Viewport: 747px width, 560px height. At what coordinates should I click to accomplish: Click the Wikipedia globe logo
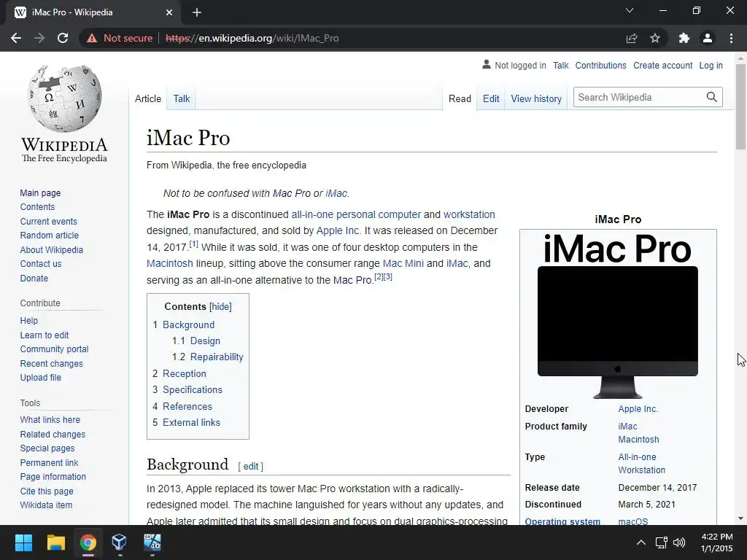(64, 98)
